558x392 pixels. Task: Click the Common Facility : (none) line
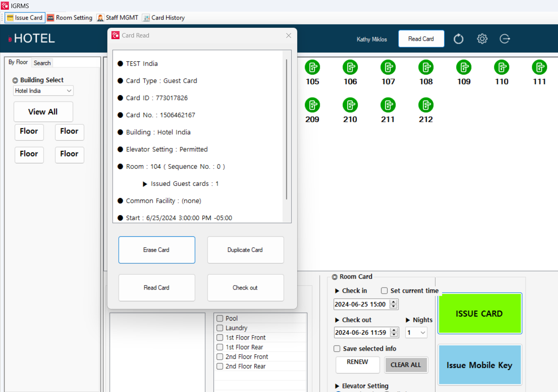(159, 201)
